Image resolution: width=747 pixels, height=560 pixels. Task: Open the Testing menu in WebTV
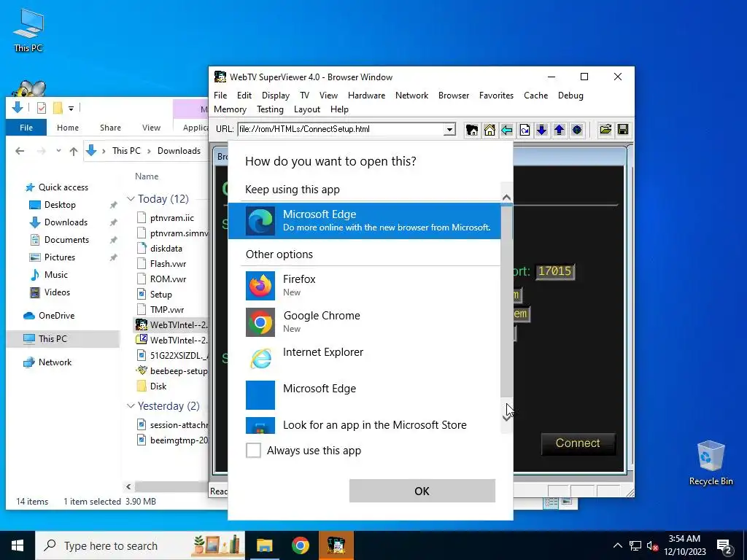(270, 109)
